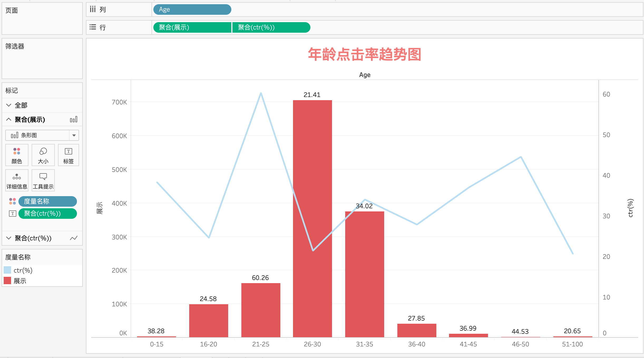The image size is (644, 358).
Task: Click the ctr(%) light blue legend swatch
Action: pos(7,270)
